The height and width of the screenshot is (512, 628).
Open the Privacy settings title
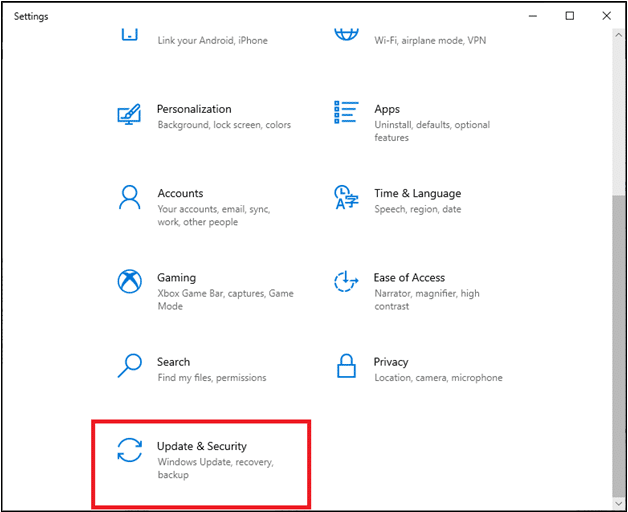[x=390, y=362]
